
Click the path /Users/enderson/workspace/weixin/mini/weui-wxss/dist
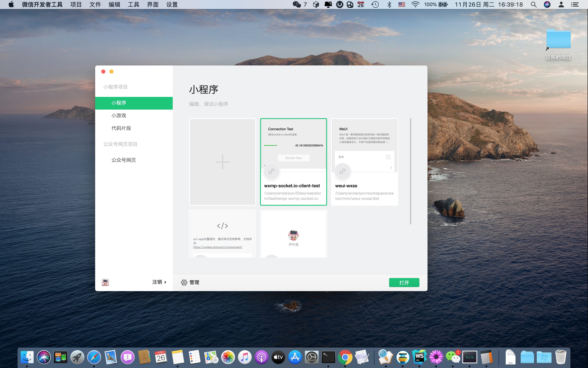coord(364,196)
